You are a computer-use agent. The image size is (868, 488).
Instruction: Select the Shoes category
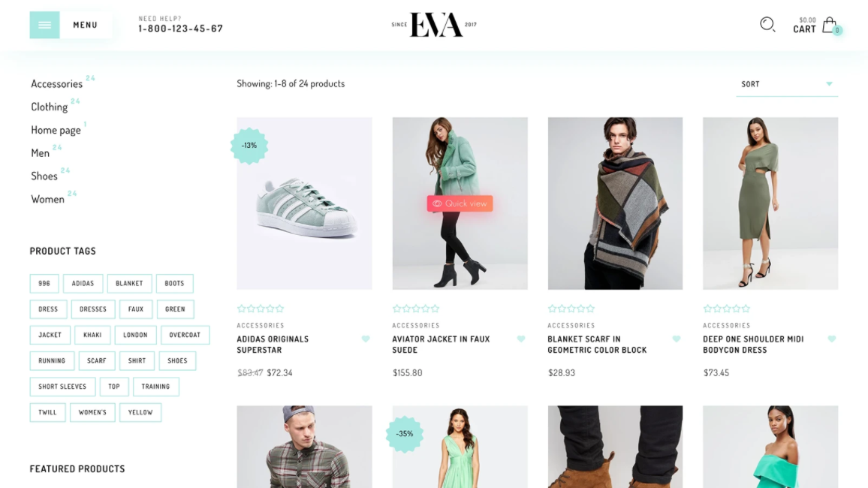pyautogui.click(x=44, y=176)
